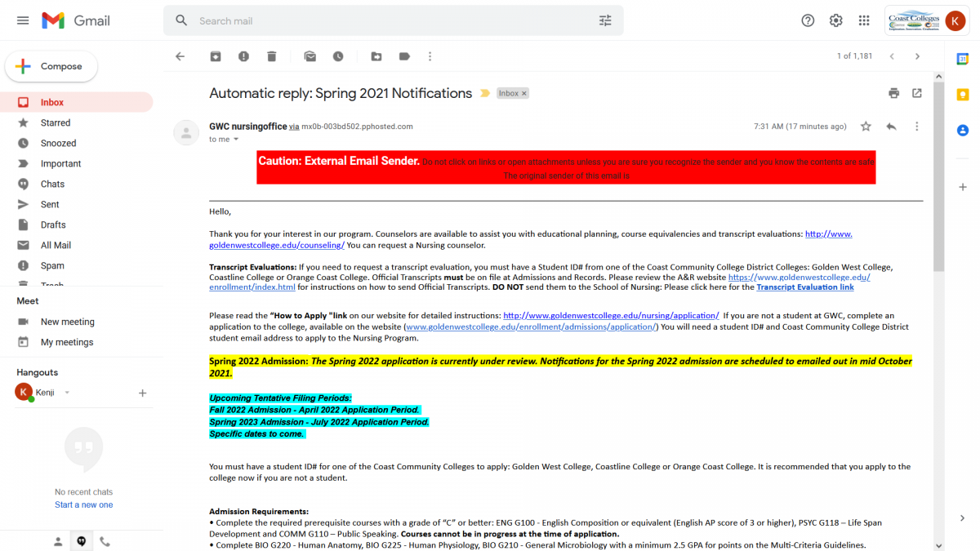Click the '1 of 1,181' conversation counter

854,56
